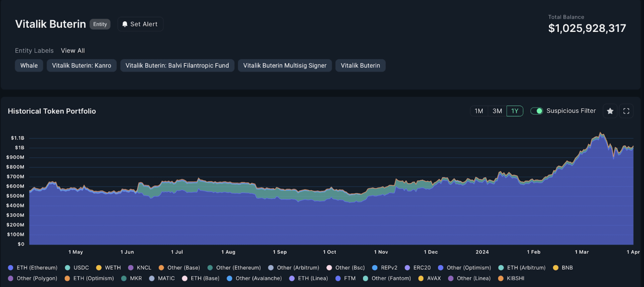644x287 pixels.
Task: Click the bell icon in Set Alert
Action: click(x=125, y=24)
